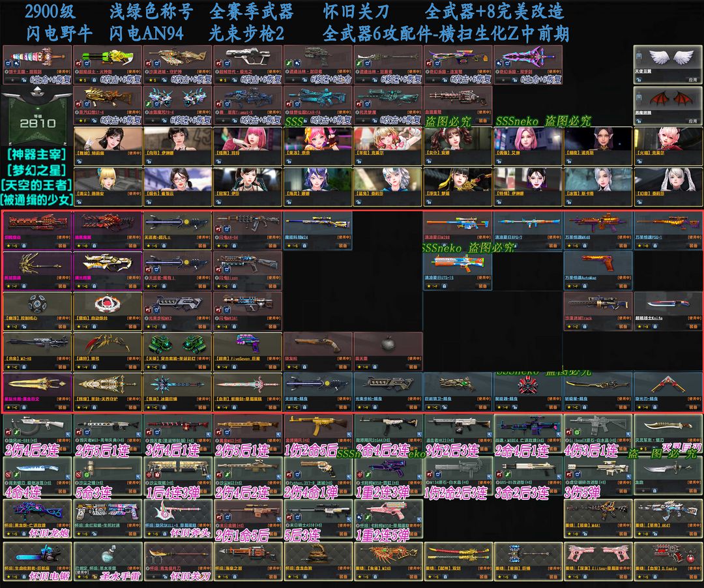Viewport: 704px width, 588px height.
Task: Click 装备 on the D.Eagle card
Action: pos(693,577)
